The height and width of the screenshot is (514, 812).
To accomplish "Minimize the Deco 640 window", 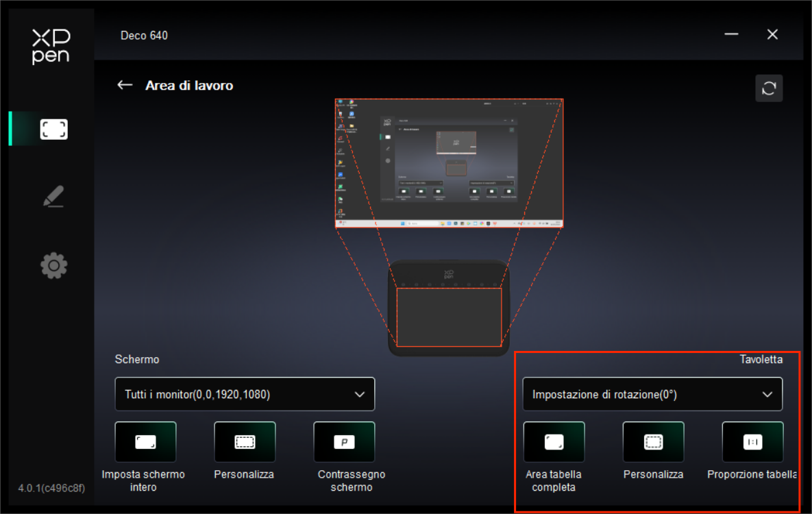I will (731, 34).
